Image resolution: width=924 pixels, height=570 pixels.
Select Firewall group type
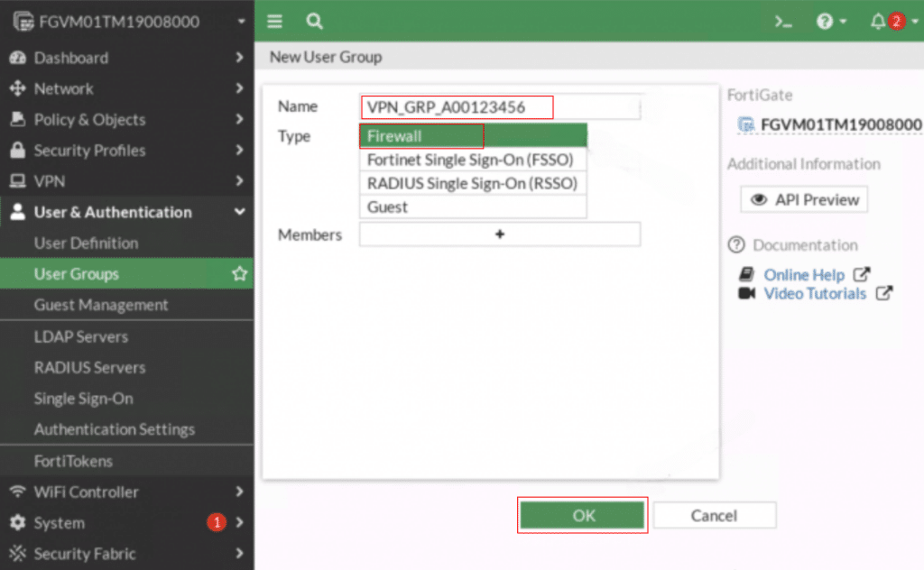pyautogui.click(x=473, y=136)
